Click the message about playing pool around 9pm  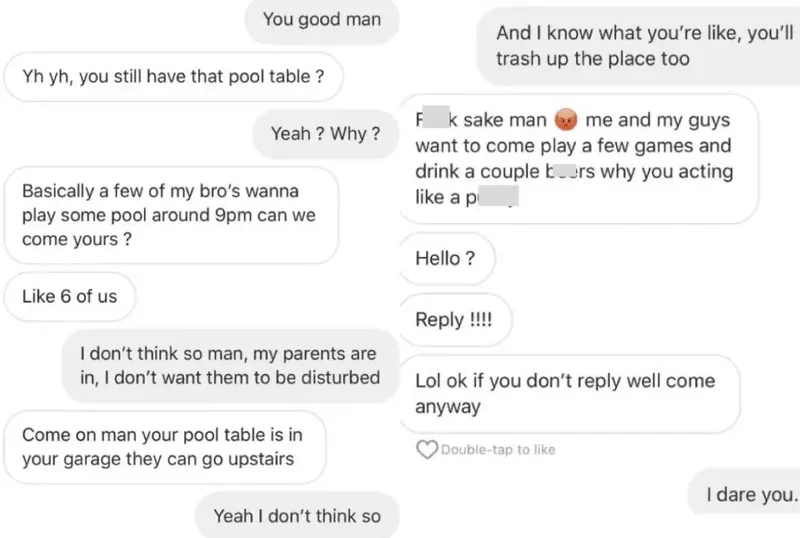171,215
